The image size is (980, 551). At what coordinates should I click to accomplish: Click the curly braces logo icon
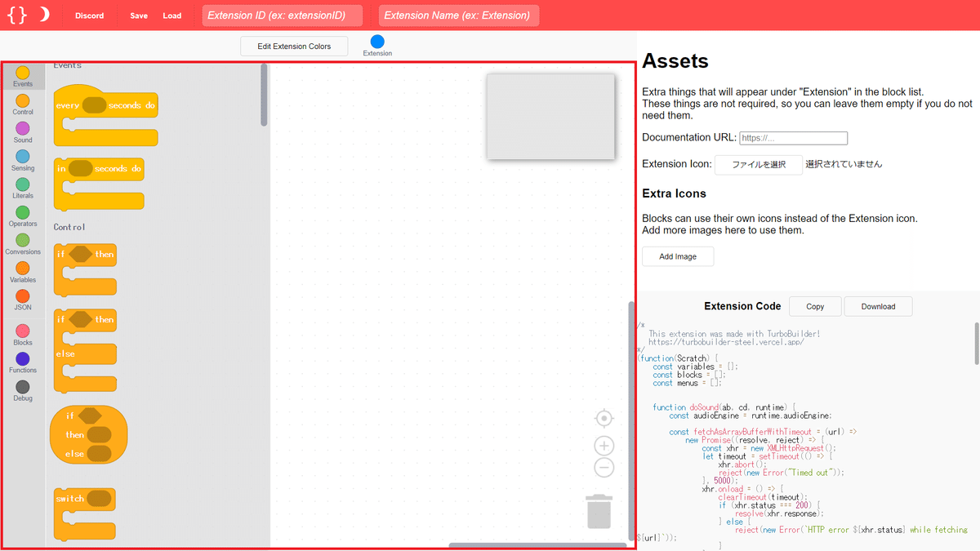16,15
